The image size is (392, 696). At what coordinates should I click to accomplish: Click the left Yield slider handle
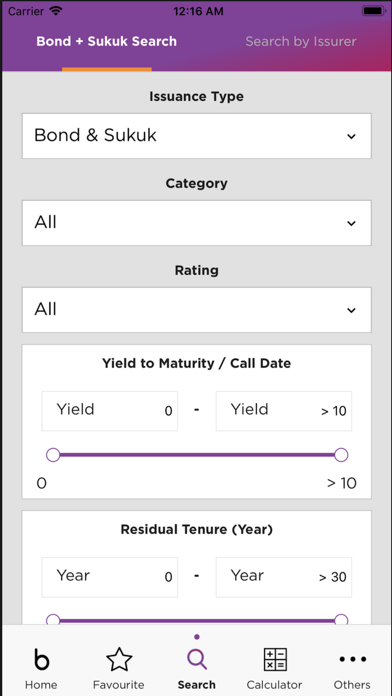click(x=53, y=455)
